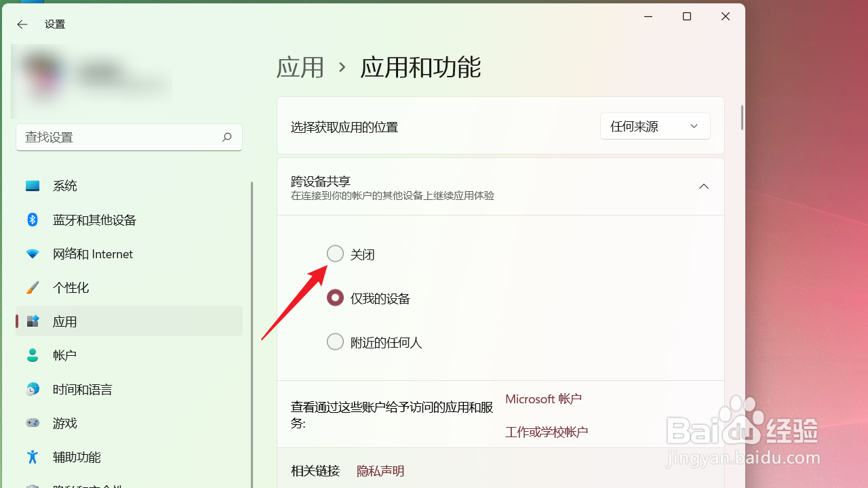868x488 pixels.
Task: Navigate back using the 应用 breadcrumb
Action: (300, 66)
